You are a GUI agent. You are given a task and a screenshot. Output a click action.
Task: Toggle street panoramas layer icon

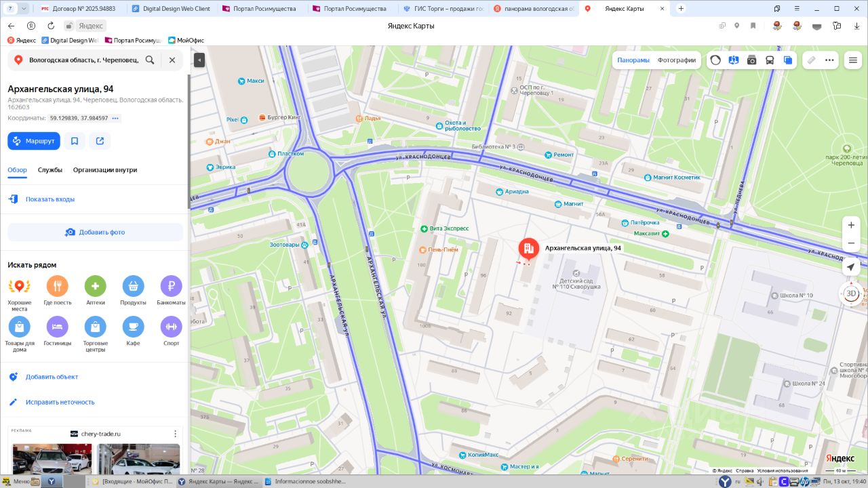734,60
